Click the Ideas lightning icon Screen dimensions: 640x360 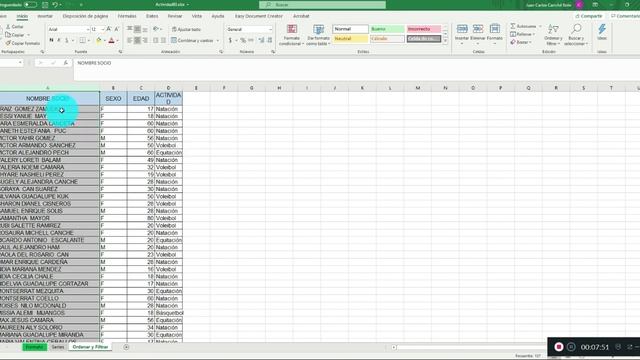pos(602,32)
